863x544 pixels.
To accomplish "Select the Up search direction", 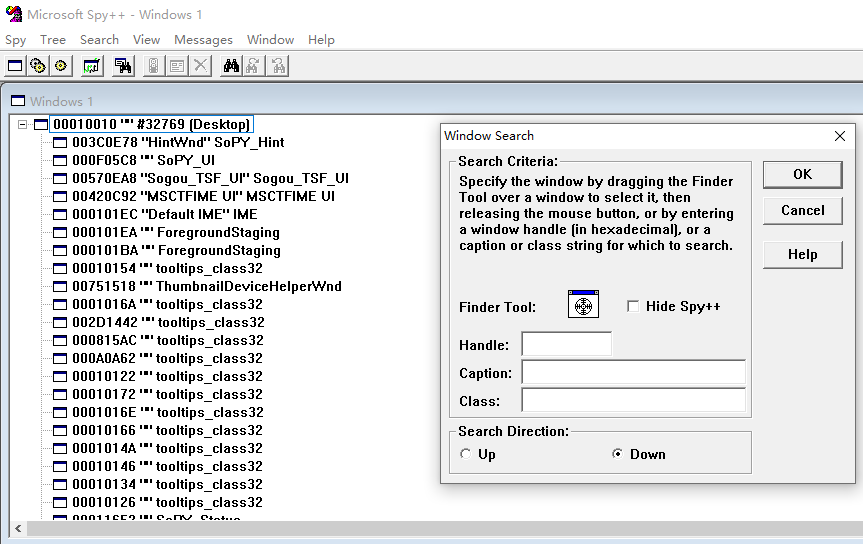I will tap(466, 454).
